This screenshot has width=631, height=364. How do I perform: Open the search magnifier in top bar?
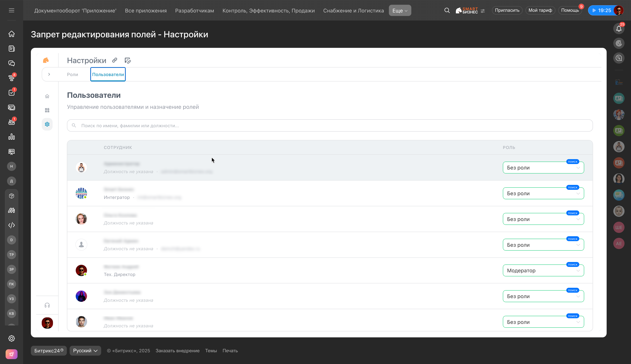coord(447,10)
